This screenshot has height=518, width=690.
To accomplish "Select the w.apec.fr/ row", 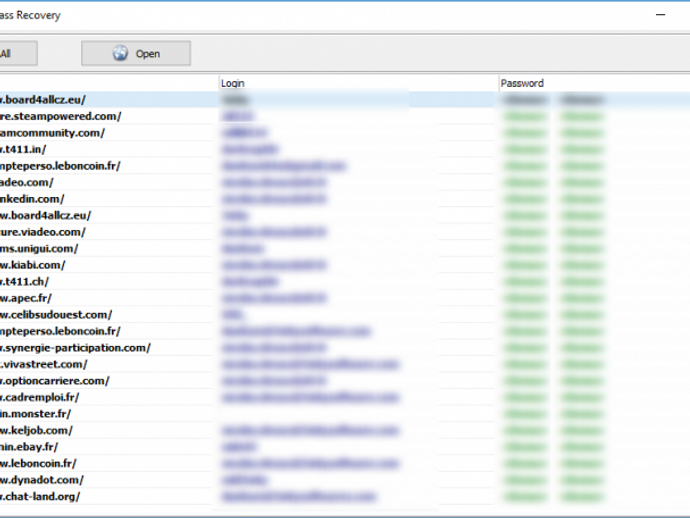I will pyautogui.click(x=345, y=298).
